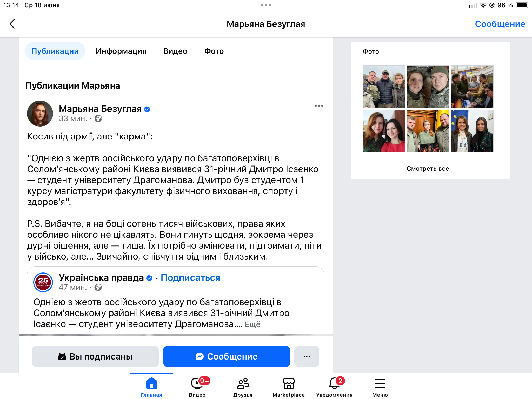Click Подписаться next to Українська правда
This screenshot has width=532, height=399.
point(190,278)
